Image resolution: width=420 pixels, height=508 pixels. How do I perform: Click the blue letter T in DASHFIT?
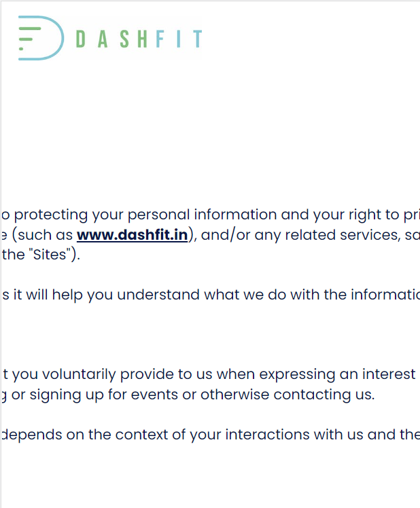tap(198, 39)
